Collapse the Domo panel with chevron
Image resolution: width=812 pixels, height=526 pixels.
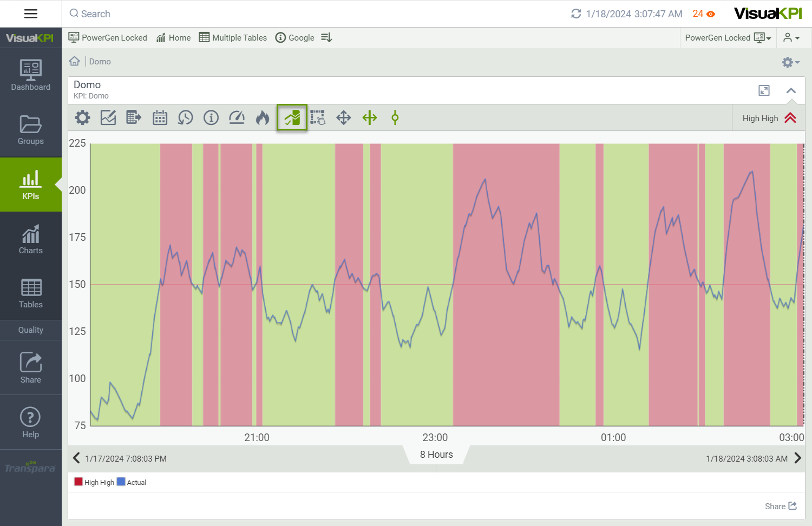pos(791,91)
